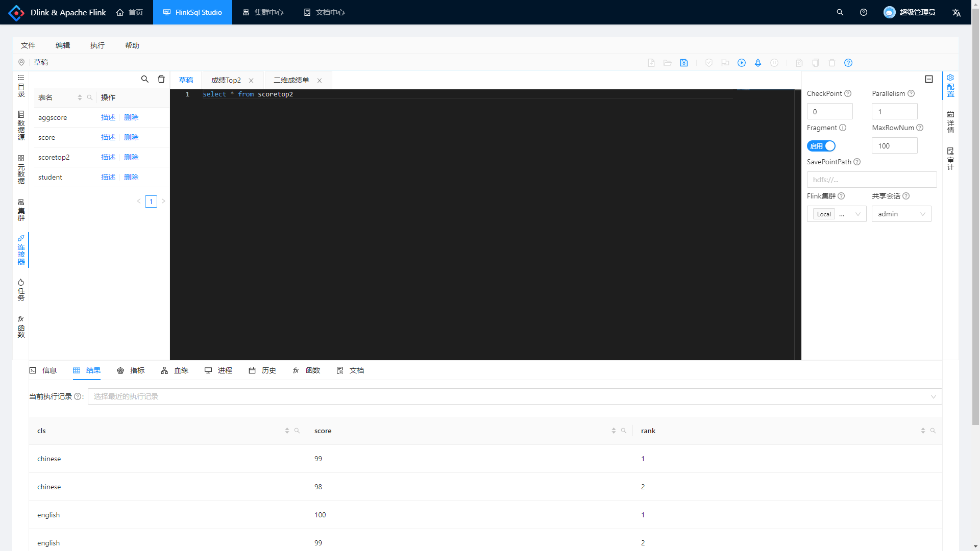
Task: Run the SQL with play icon
Action: click(x=742, y=63)
